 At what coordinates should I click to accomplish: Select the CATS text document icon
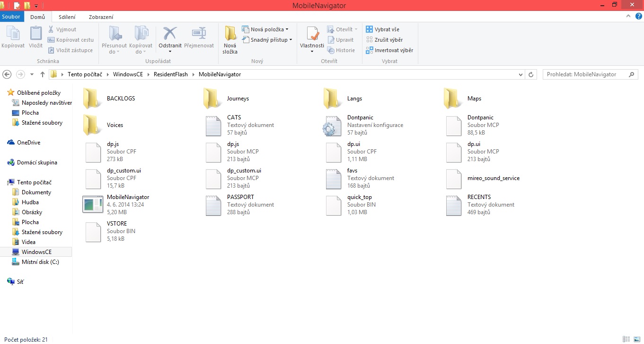point(213,126)
